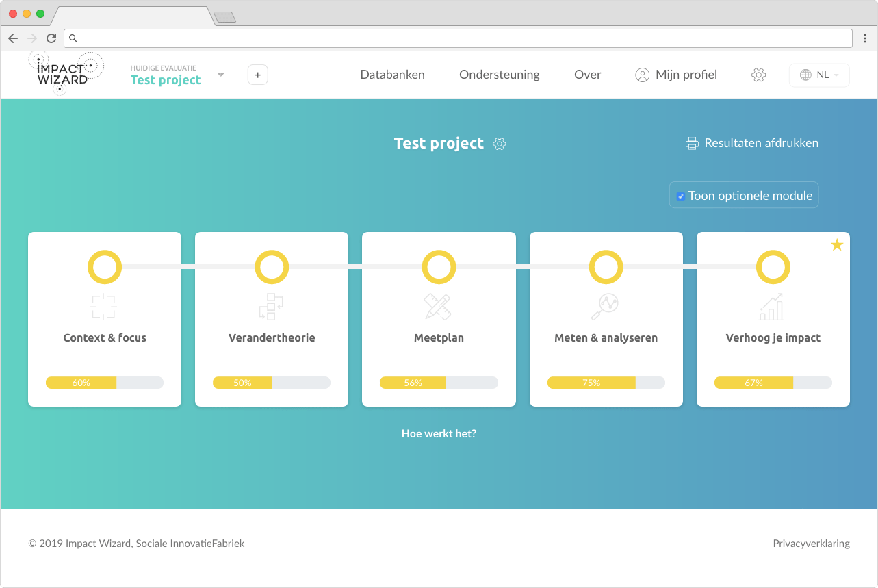Click the star icon on Verhoog je impact card
This screenshot has height=588, width=878.
tap(836, 245)
